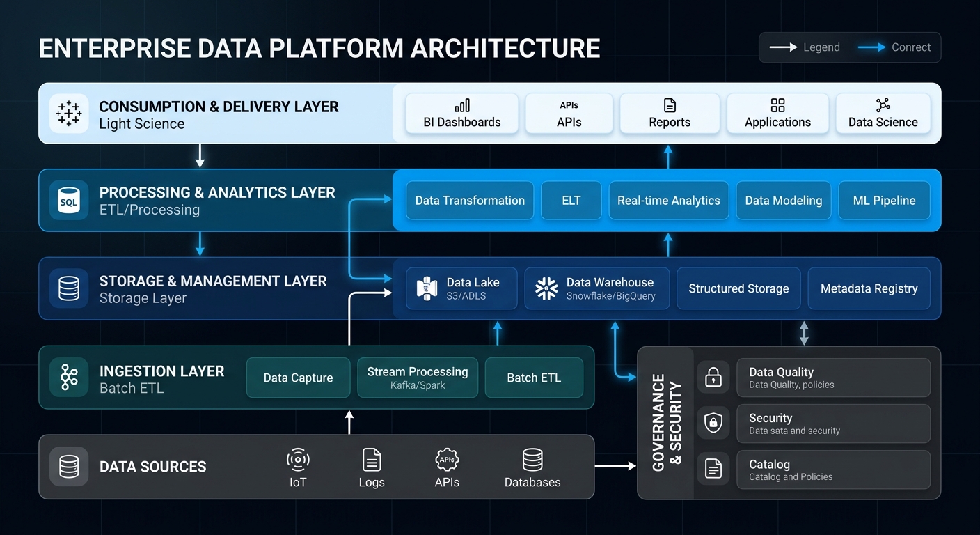980x535 pixels.
Task: Click the document icon above Reports
Action: [x=670, y=105]
